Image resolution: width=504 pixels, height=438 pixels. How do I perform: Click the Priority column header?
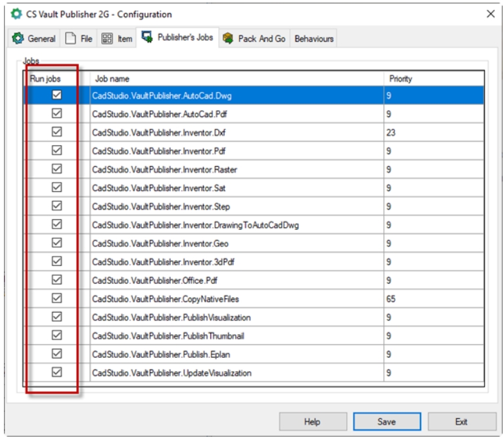pos(400,79)
